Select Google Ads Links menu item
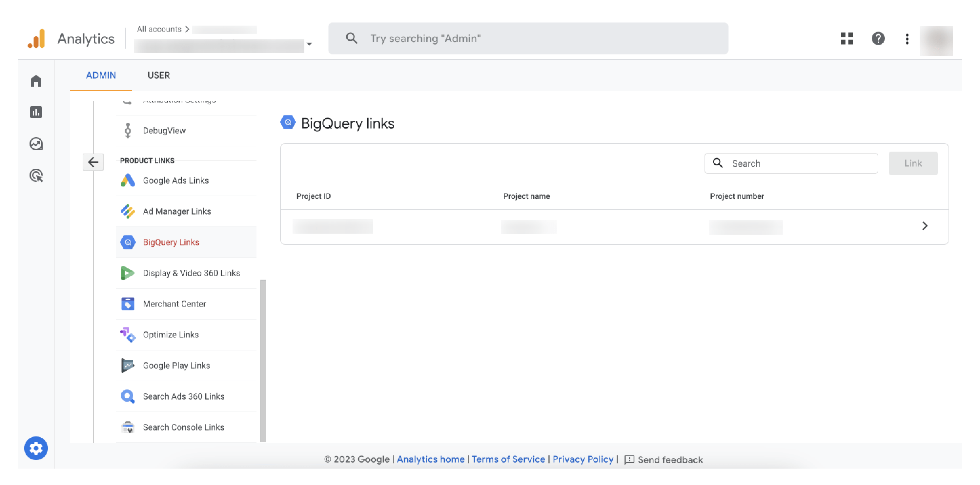Image resolution: width=980 pixels, height=485 pixels. tap(186, 180)
